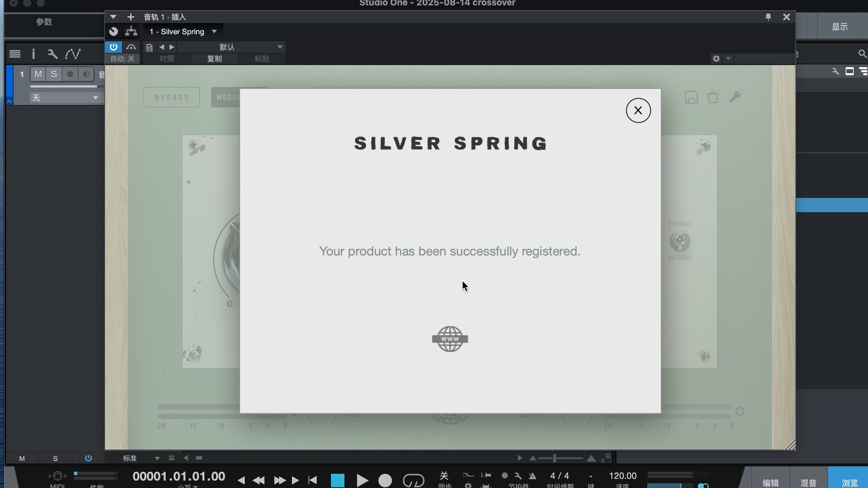Click the 自动: 关 automation mode button
This screenshot has width=868, height=488.
(x=123, y=59)
